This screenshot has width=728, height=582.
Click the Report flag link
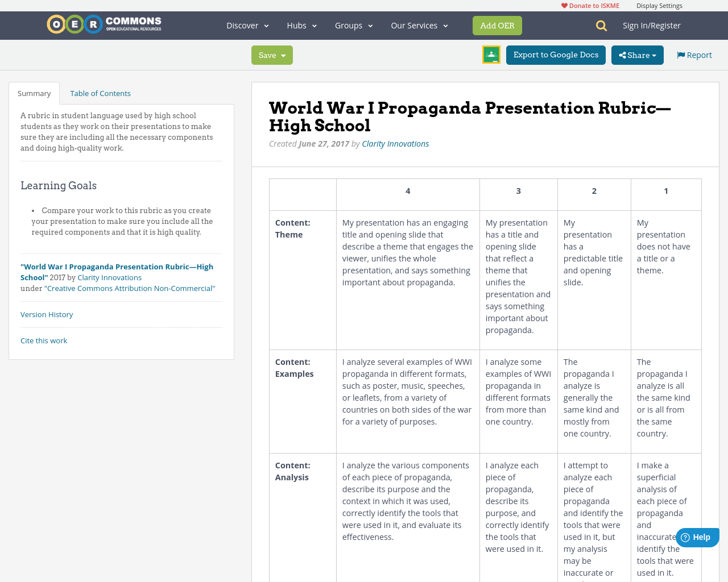pos(694,55)
